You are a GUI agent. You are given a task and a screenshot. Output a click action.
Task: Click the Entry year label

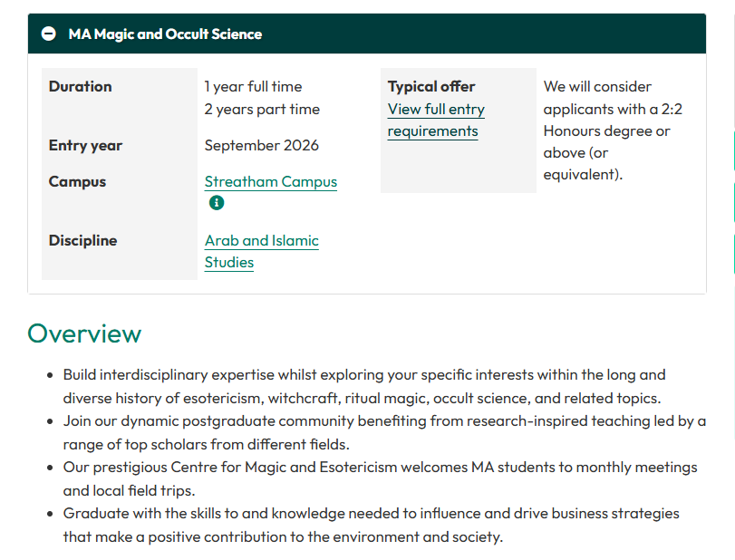85,146
